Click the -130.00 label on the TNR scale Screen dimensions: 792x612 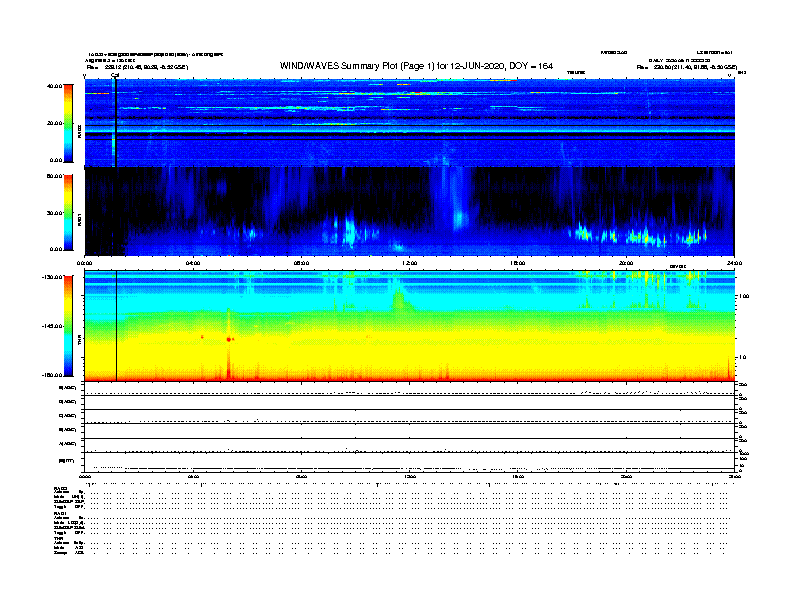click(52, 277)
